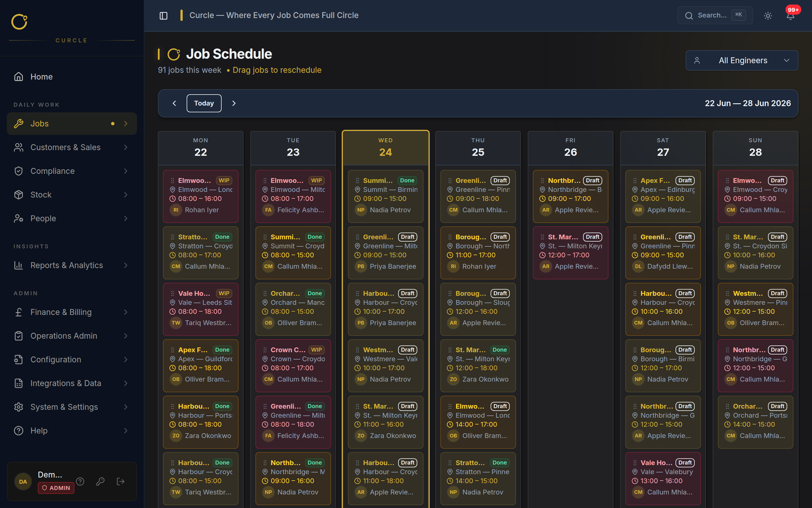Expand the Operations Admin chevron
The width and height of the screenshot is (812, 508).
click(126, 336)
